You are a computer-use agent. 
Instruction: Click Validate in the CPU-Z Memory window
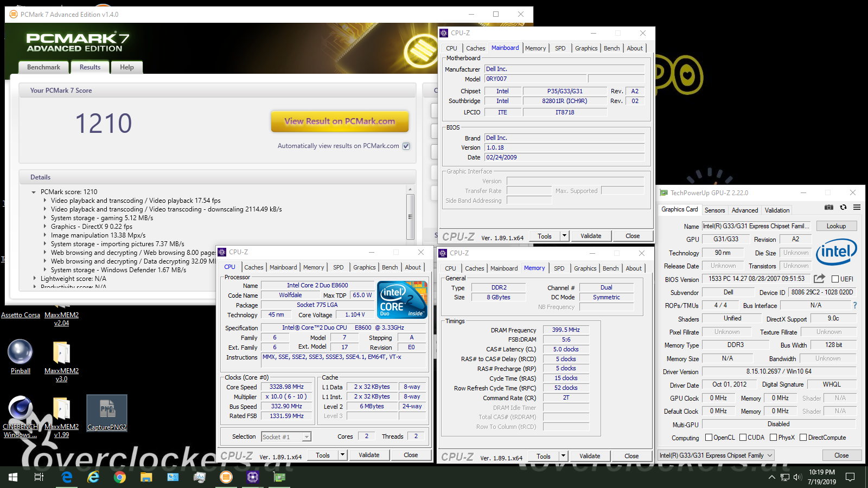point(590,456)
